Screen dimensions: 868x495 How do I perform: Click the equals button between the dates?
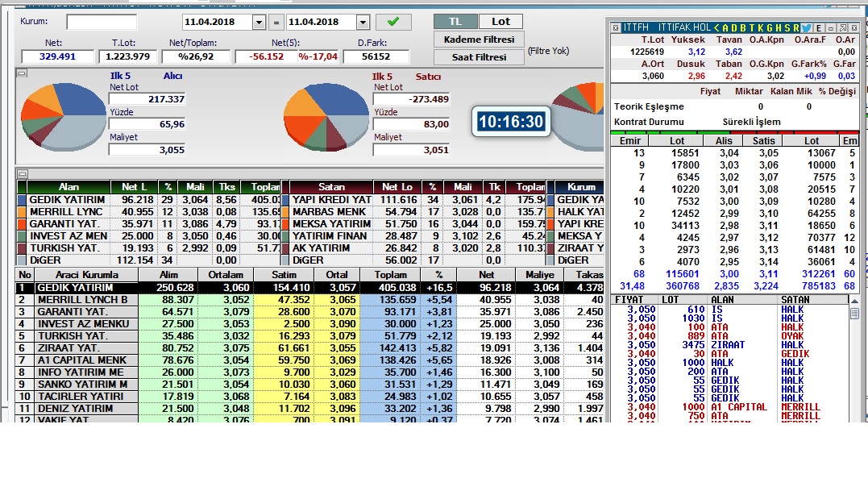pos(276,22)
